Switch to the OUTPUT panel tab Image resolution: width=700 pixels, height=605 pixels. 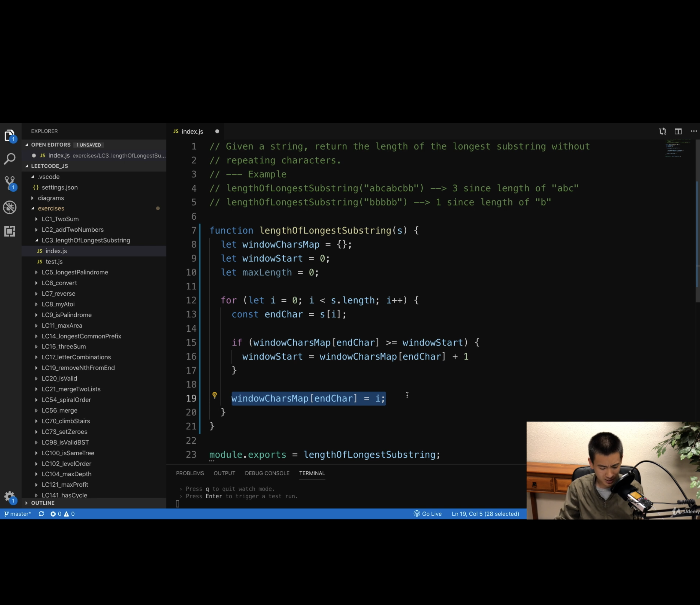tap(224, 473)
